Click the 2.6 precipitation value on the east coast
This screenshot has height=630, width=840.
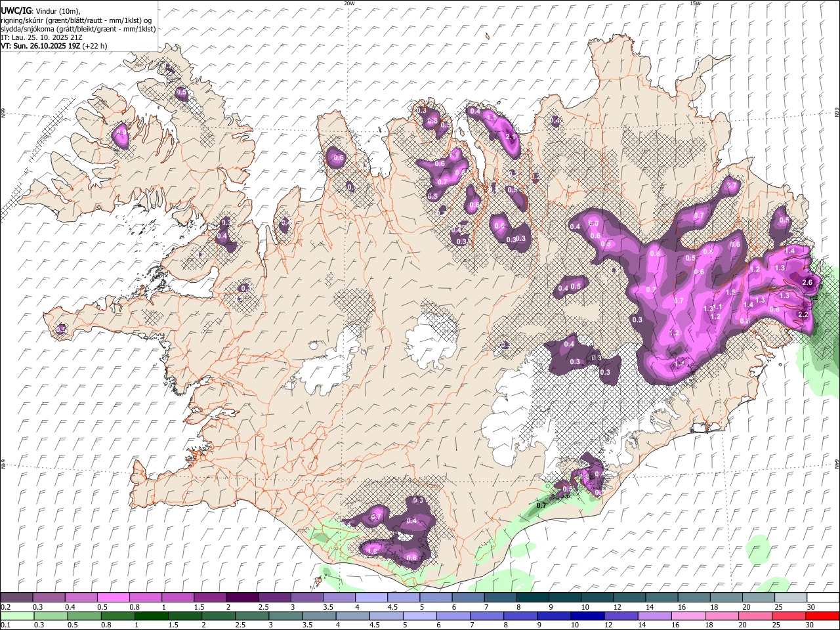coord(808,282)
